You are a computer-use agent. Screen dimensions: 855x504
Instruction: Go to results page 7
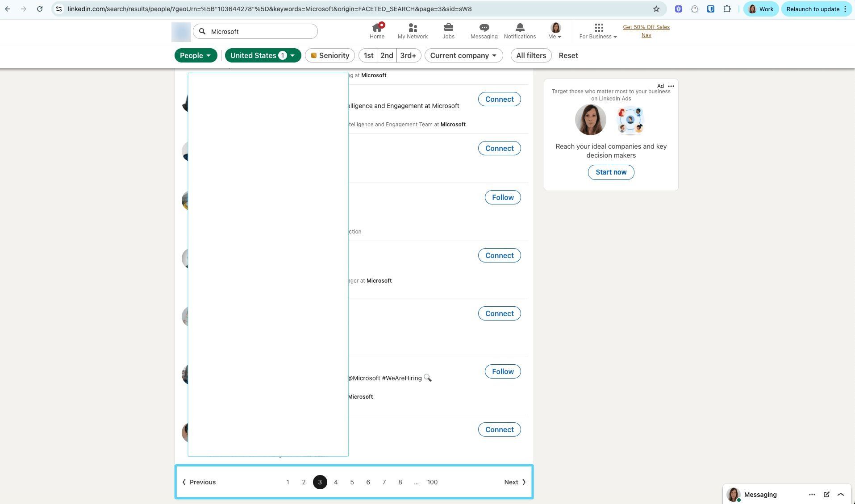(384, 482)
